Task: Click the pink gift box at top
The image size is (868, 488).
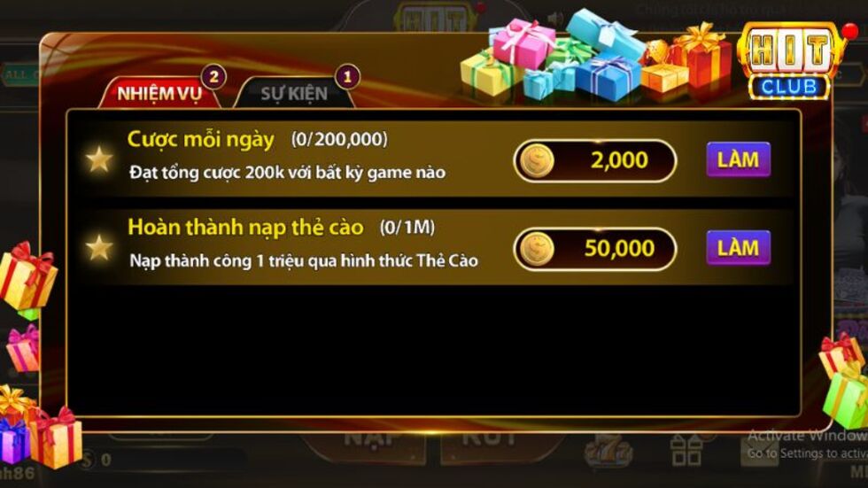Action: [523, 43]
